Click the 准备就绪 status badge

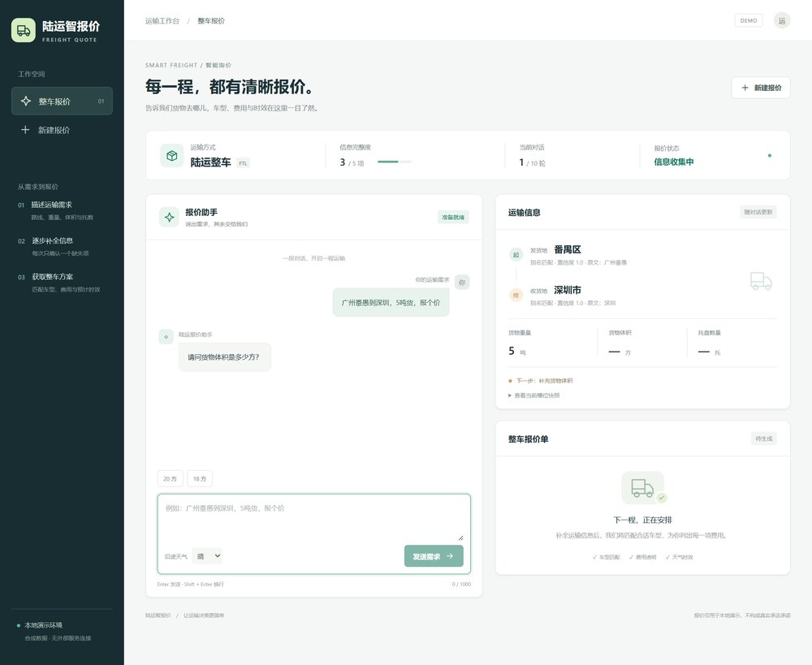pos(453,217)
